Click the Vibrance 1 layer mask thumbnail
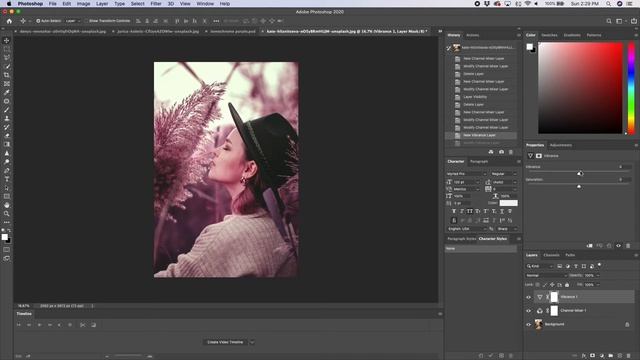Viewport: 640px width, 360px height. point(554,297)
